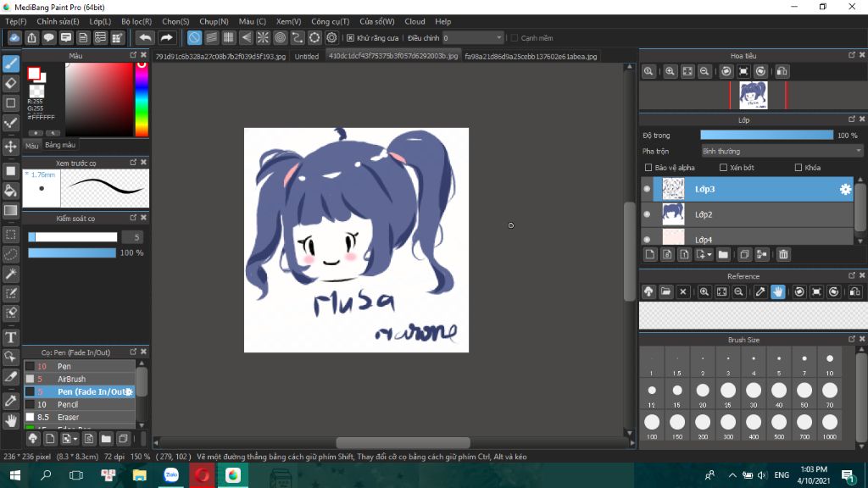Zoom out using Navigator panel
The height and width of the screenshot is (488, 868).
point(704,71)
